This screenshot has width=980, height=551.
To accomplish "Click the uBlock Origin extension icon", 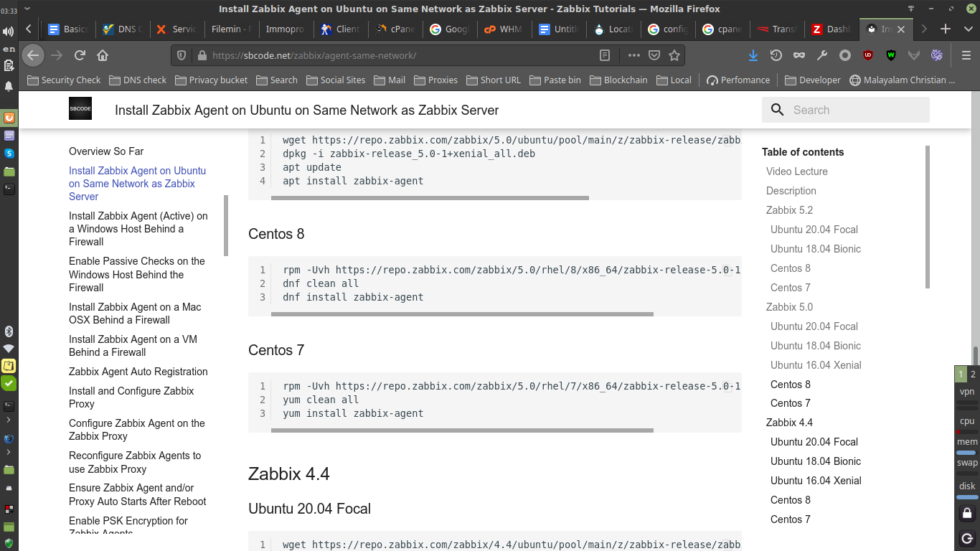I will [x=868, y=55].
